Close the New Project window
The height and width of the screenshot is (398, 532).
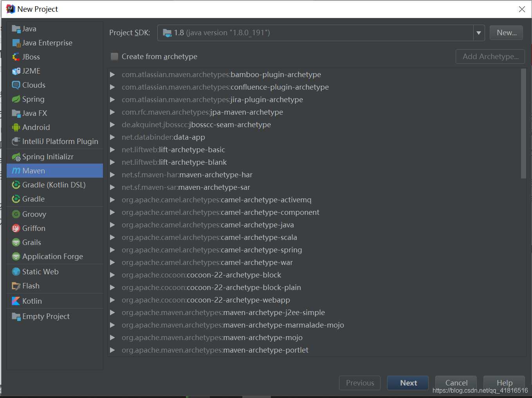[522, 9]
